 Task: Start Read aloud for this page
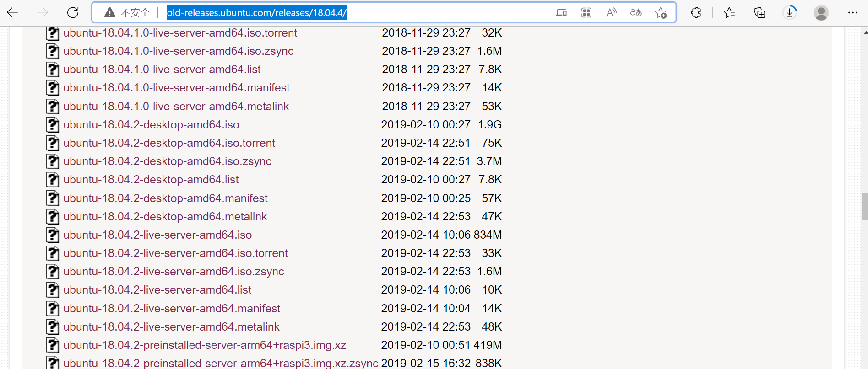611,12
